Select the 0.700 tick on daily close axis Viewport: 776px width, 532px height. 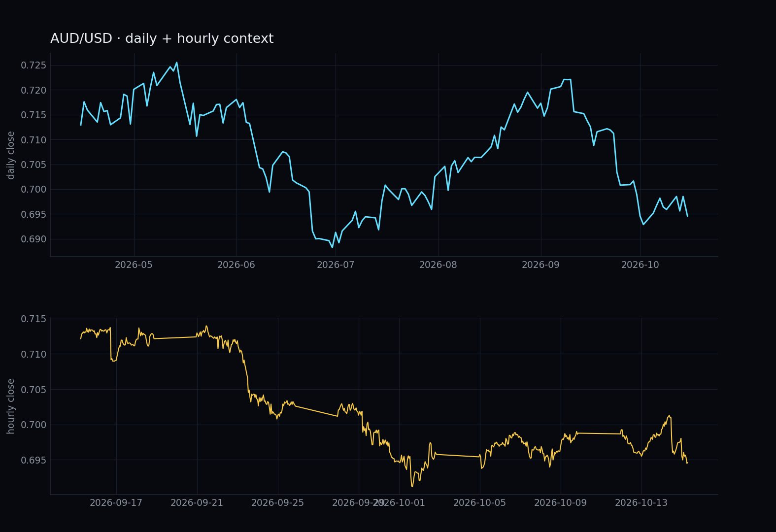(34, 189)
